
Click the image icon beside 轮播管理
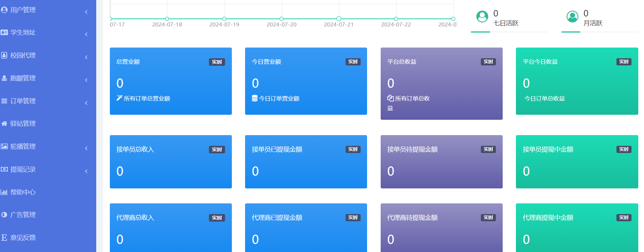4,147
